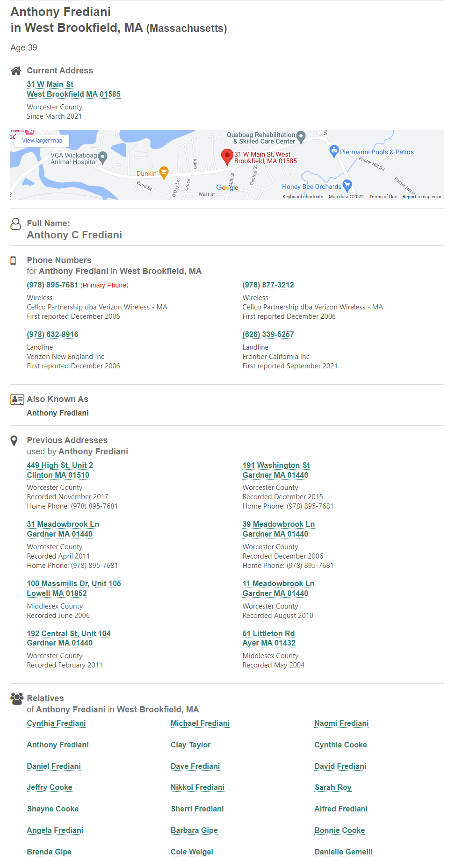
Task: Select phone number (626) 339-5257
Action: [268, 335]
